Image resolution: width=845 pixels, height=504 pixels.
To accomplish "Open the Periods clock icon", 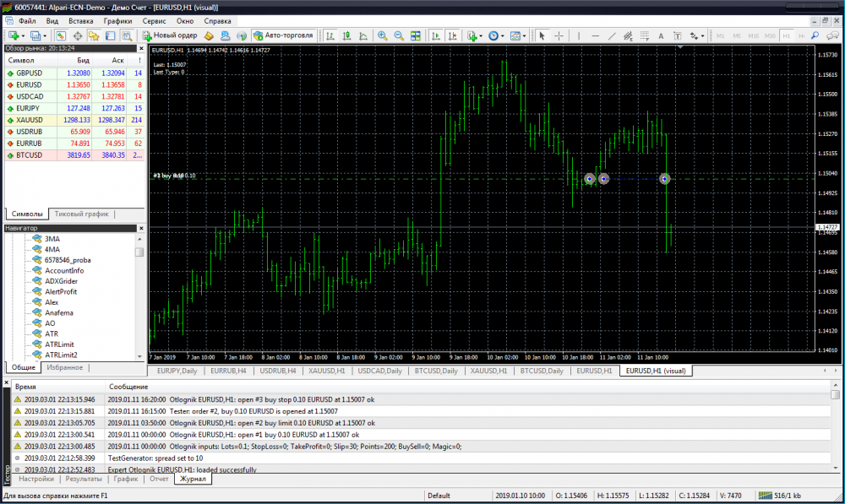I will click(x=493, y=35).
